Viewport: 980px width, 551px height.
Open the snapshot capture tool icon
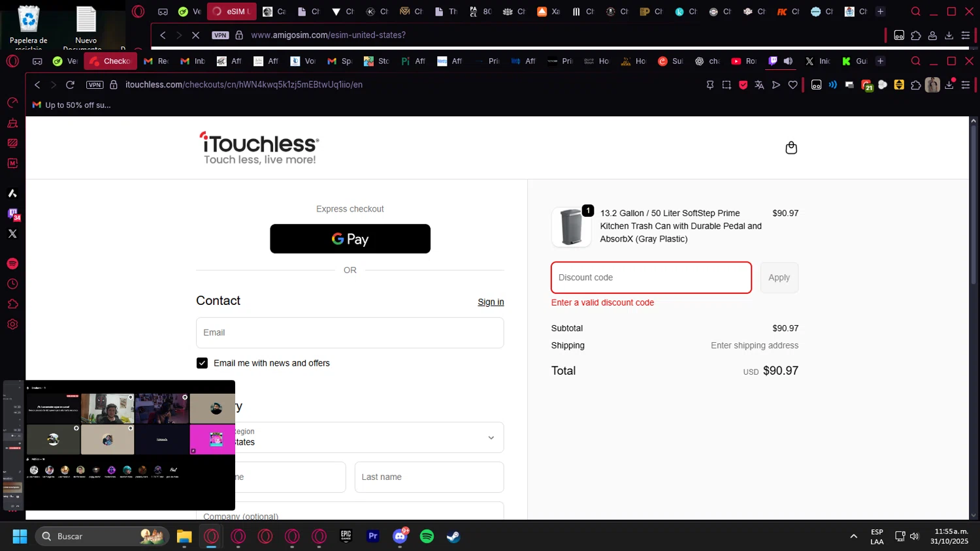727,85
